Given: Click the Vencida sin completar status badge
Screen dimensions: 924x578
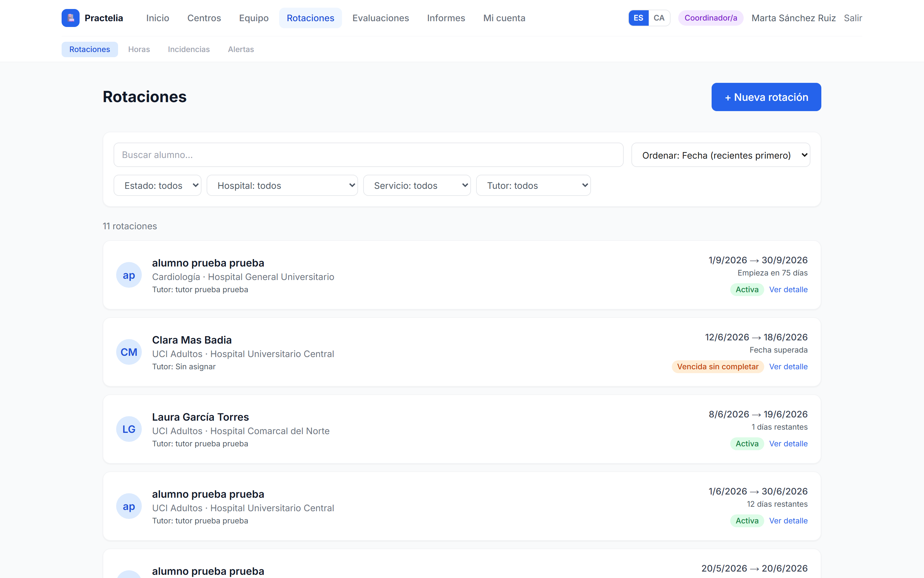Looking at the screenshot, I should coord(718,367).
